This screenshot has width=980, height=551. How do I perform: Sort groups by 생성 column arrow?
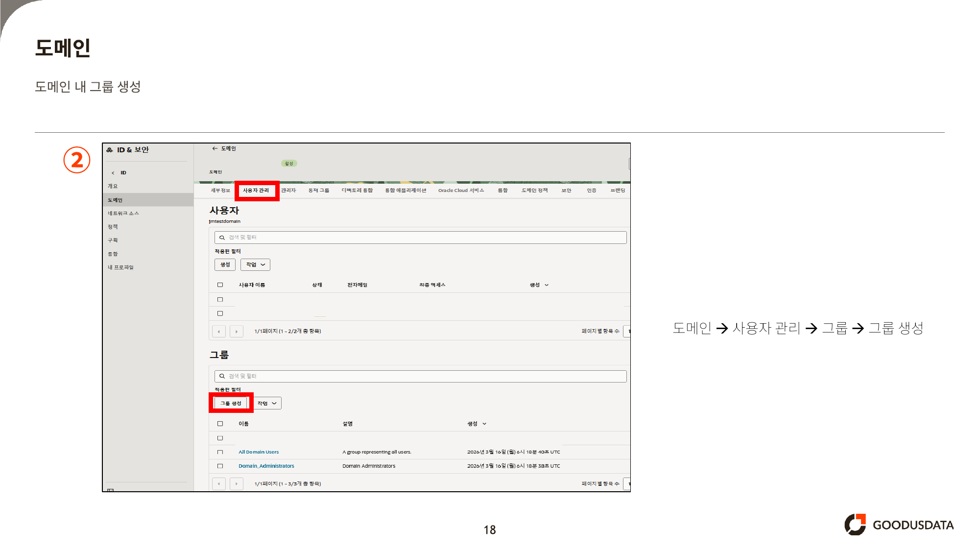[x=484, y=424]
